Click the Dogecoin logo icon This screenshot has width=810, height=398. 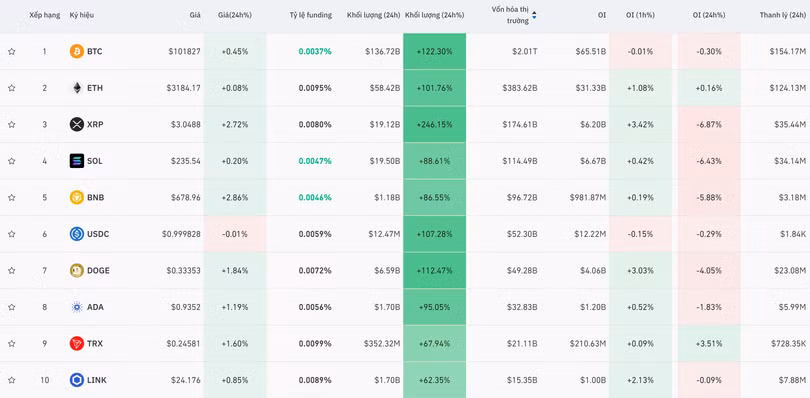(76, 270)
